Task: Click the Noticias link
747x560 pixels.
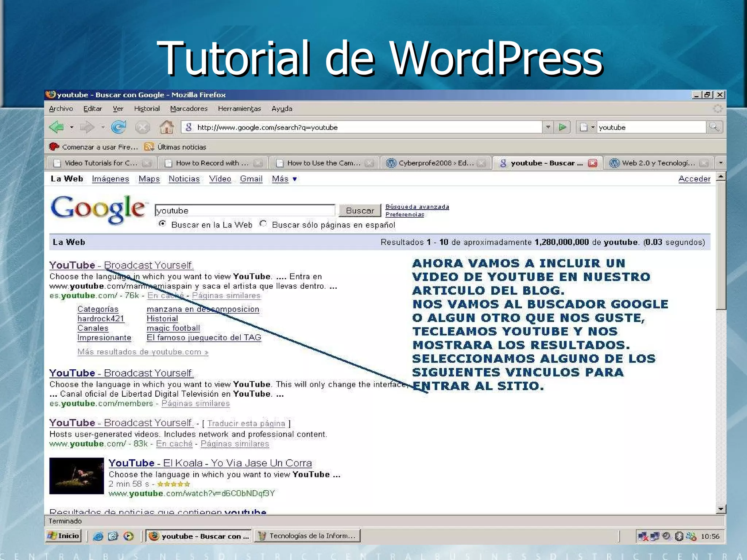Action: 184,179
